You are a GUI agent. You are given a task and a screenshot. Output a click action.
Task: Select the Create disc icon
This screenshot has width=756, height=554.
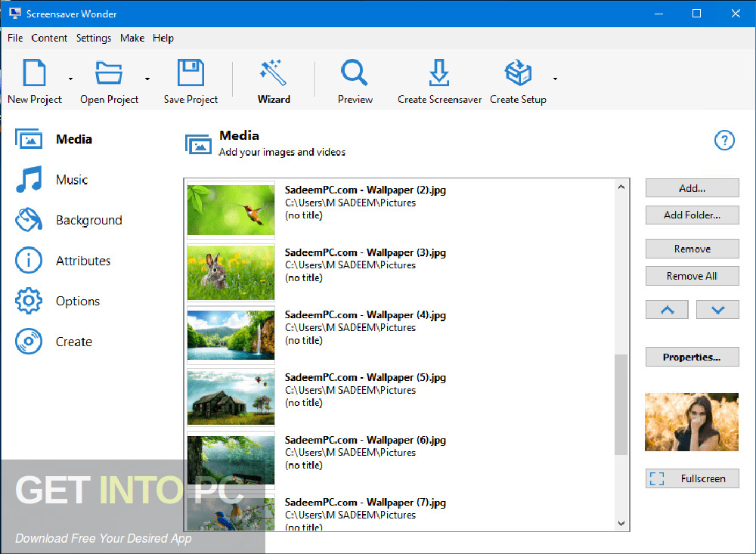point(29,342)
